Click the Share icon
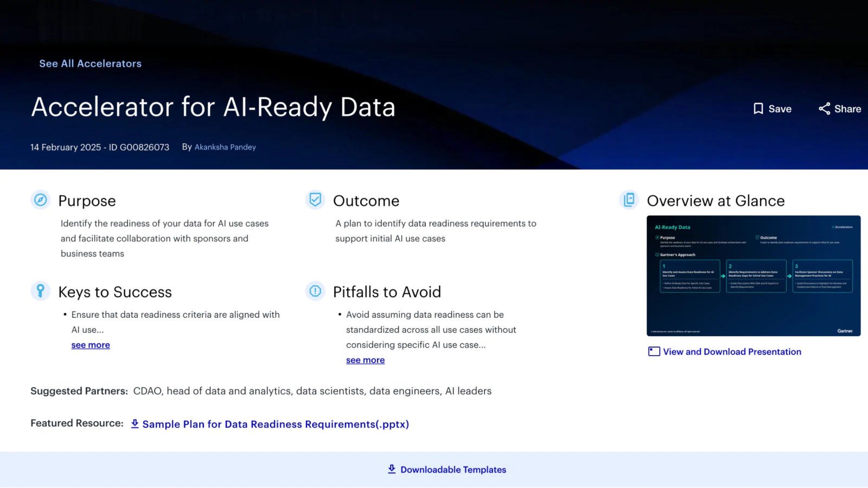Image resolution: width=868 pixels, height=488 pixels. [825, 108]
